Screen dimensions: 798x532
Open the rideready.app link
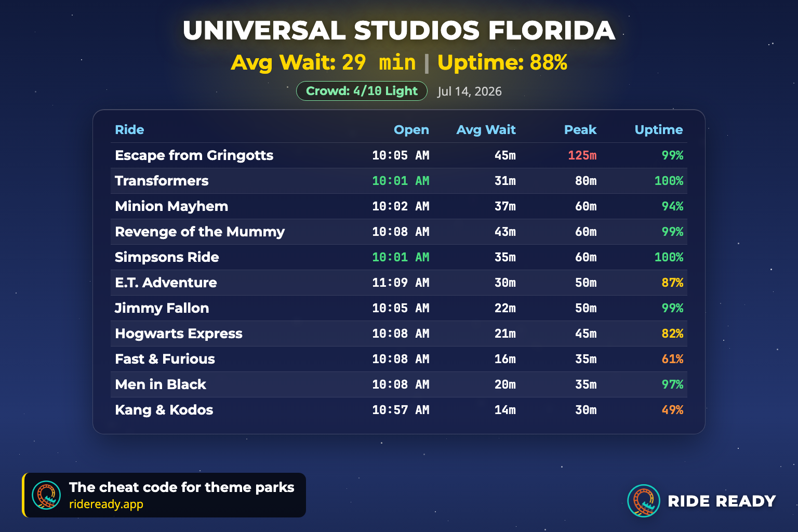coord(106,504)
